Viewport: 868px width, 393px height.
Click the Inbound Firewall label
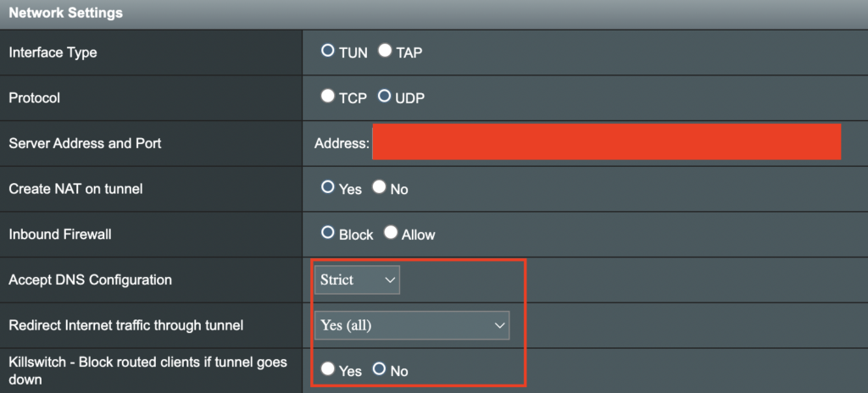[x=60, y=234]
